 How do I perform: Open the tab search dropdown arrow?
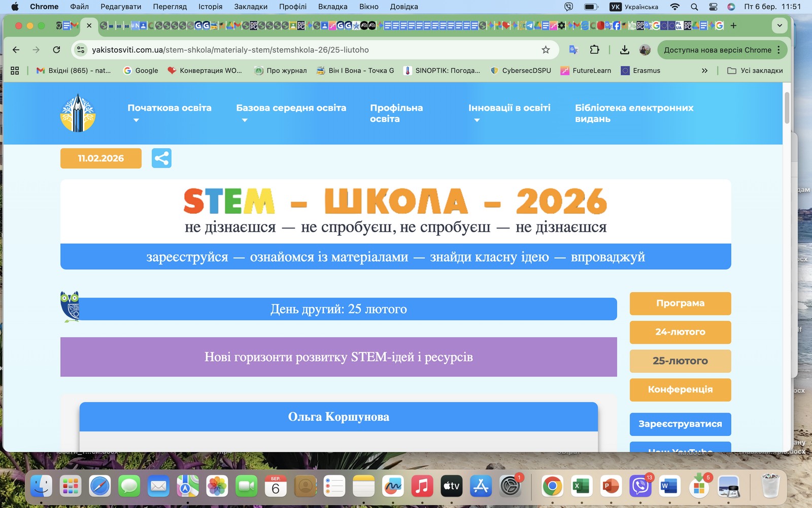[780, 25]
